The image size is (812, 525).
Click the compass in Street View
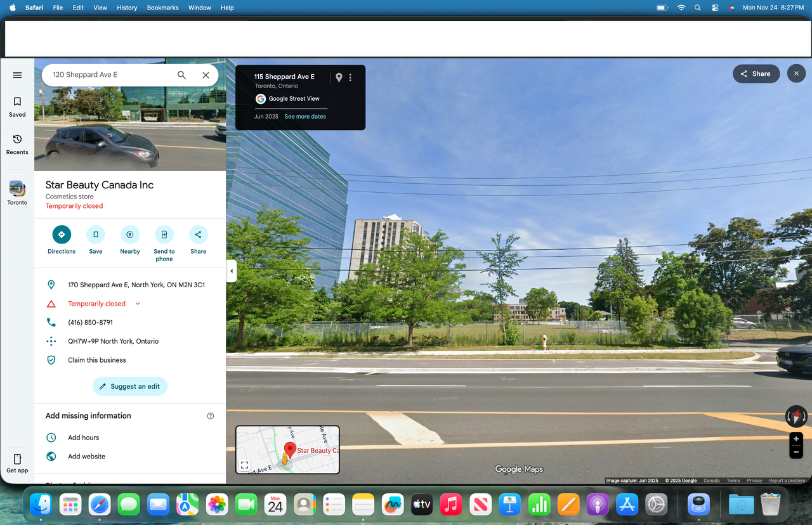pos(796,417)
